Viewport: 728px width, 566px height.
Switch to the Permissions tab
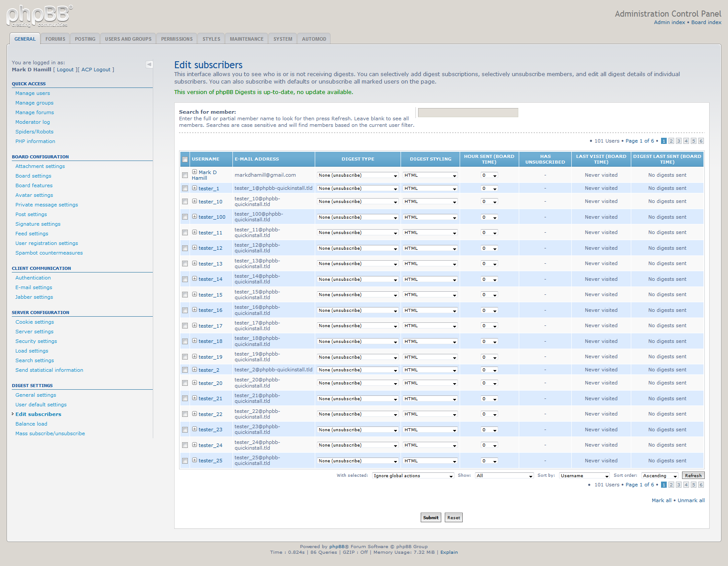pos(177,39)
